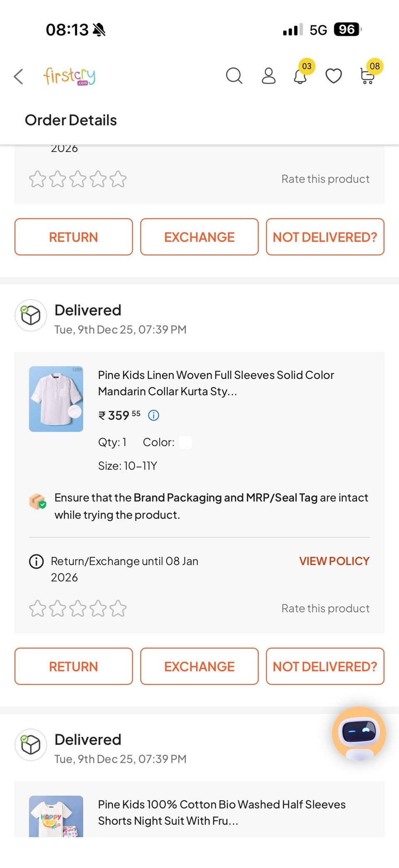Tap the topmost RETURN button

pyautogui.click(x=74, y=237)
